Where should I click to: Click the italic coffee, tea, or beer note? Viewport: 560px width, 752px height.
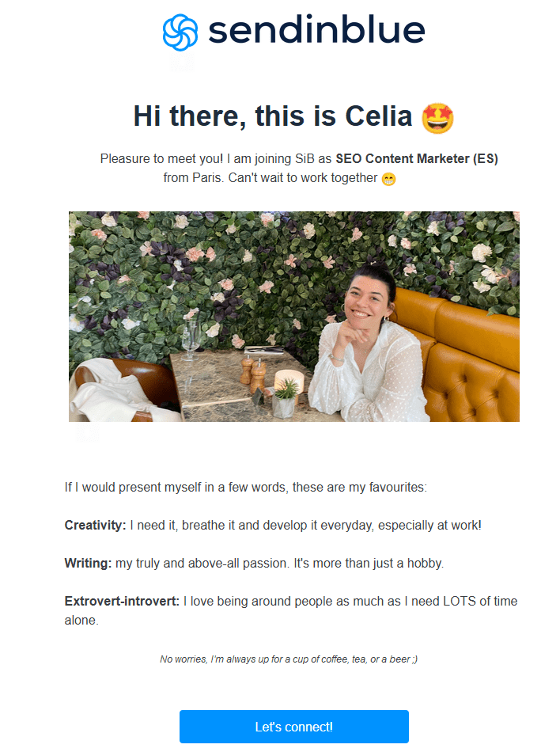pyautogui.click(x=289, y=659)
